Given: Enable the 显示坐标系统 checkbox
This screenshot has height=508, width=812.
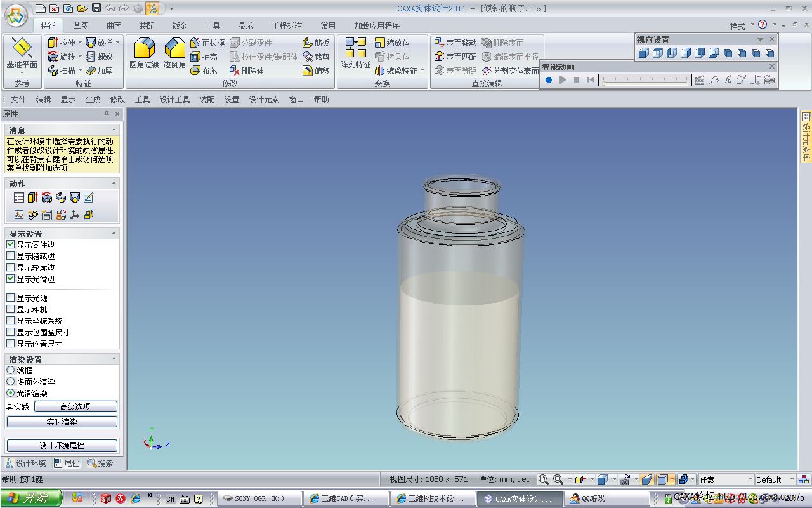Looking at the screenshot, I should [x=11, y=321].
